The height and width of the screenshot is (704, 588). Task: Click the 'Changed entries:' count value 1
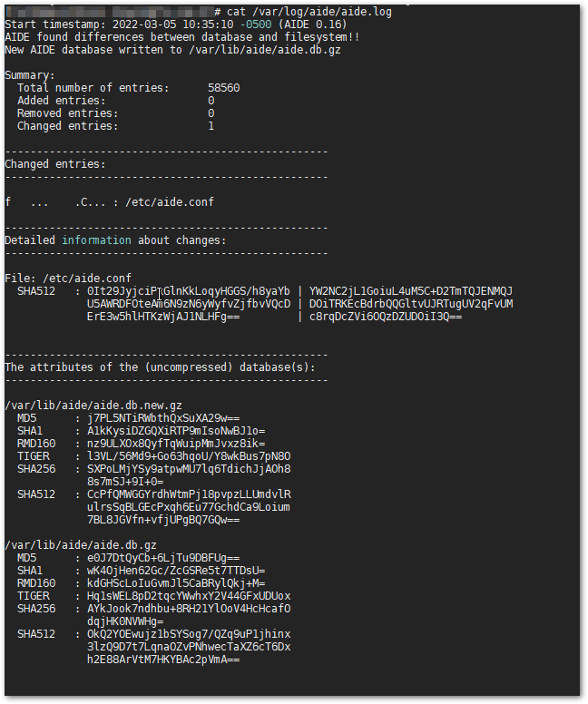click(x=211, y=126)
